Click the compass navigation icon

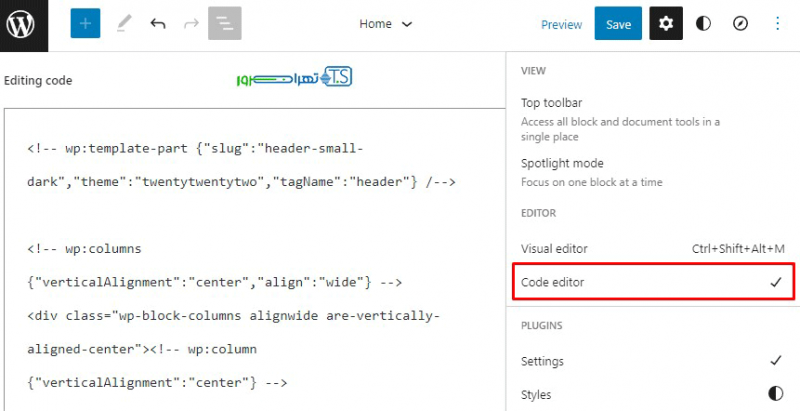pos(740,24)
